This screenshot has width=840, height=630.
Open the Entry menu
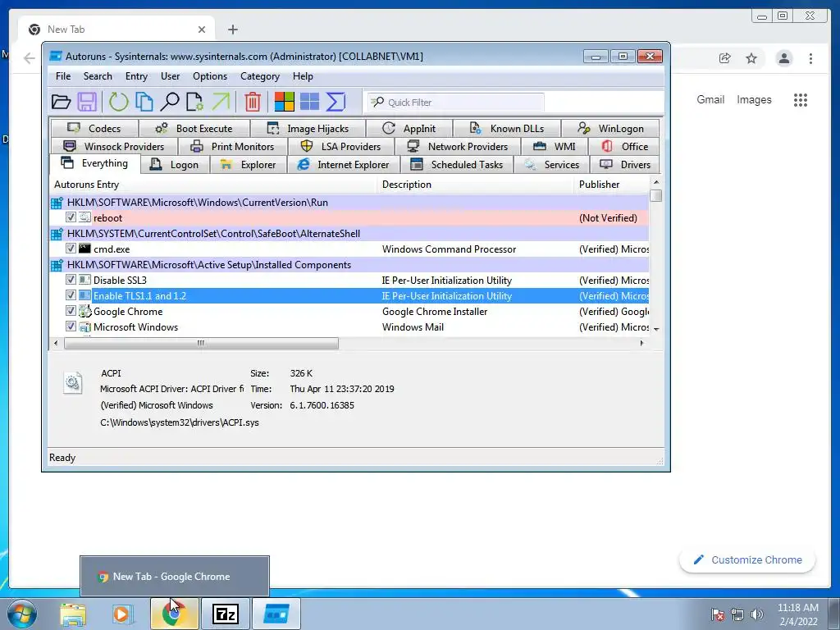(x=136, y=76)
